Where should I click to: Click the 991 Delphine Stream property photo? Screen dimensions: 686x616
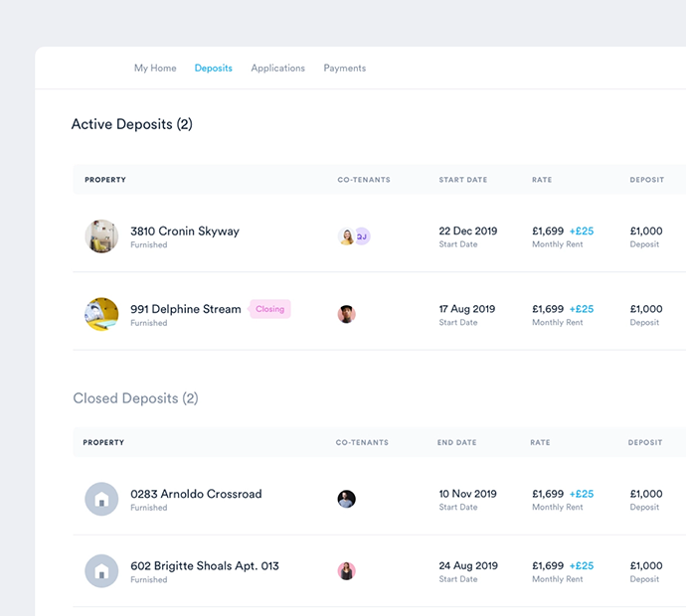101,314
